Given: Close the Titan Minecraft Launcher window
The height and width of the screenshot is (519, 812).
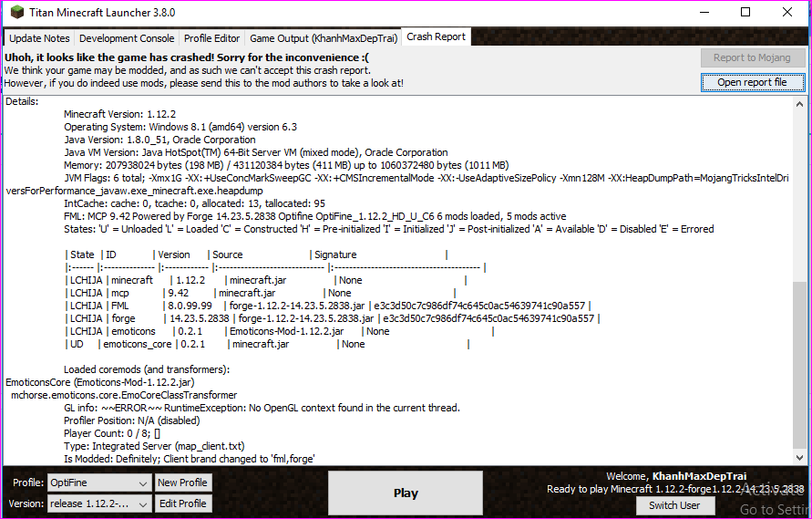Looking at the screenshot, I should click(787, 12).
